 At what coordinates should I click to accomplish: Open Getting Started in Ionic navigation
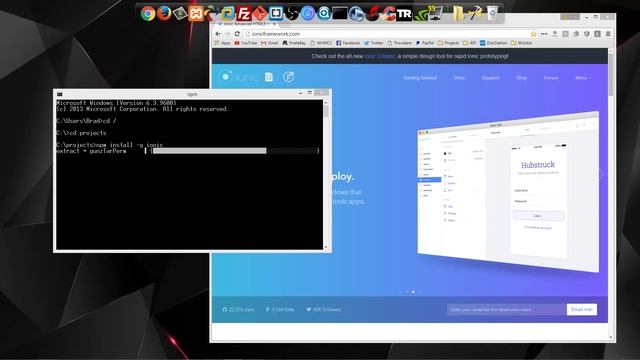tap(420, 78)
